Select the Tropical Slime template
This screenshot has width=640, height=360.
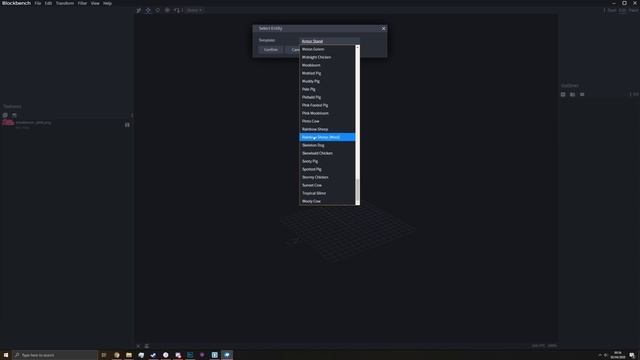point(327,193)
